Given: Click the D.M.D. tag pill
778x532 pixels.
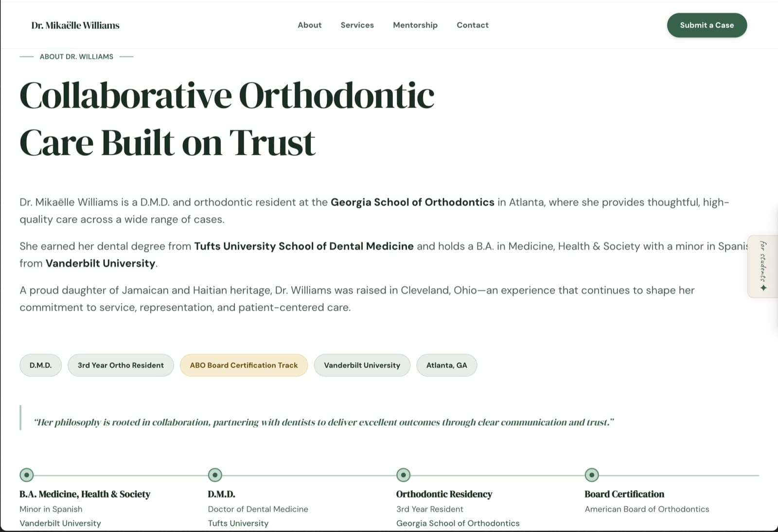Looking at the screenshot, I should pos(41,365).
